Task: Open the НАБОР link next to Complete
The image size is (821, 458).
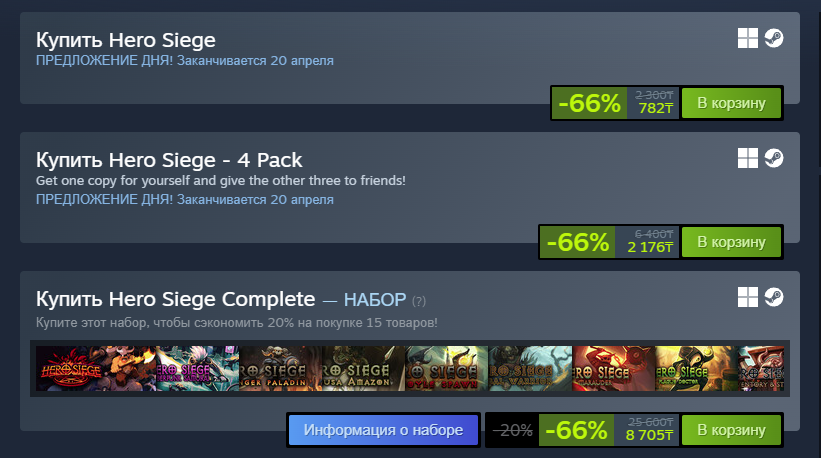Action: (375, 299)
